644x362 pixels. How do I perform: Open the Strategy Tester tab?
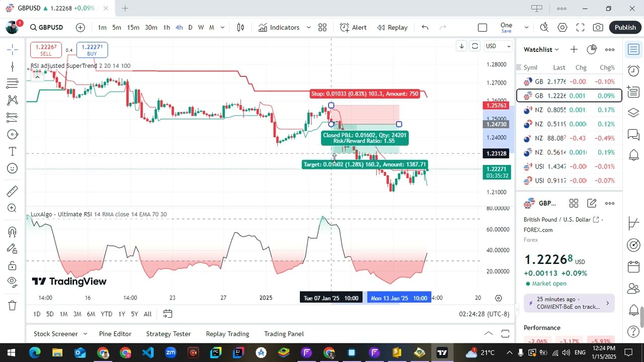(169, 334)
